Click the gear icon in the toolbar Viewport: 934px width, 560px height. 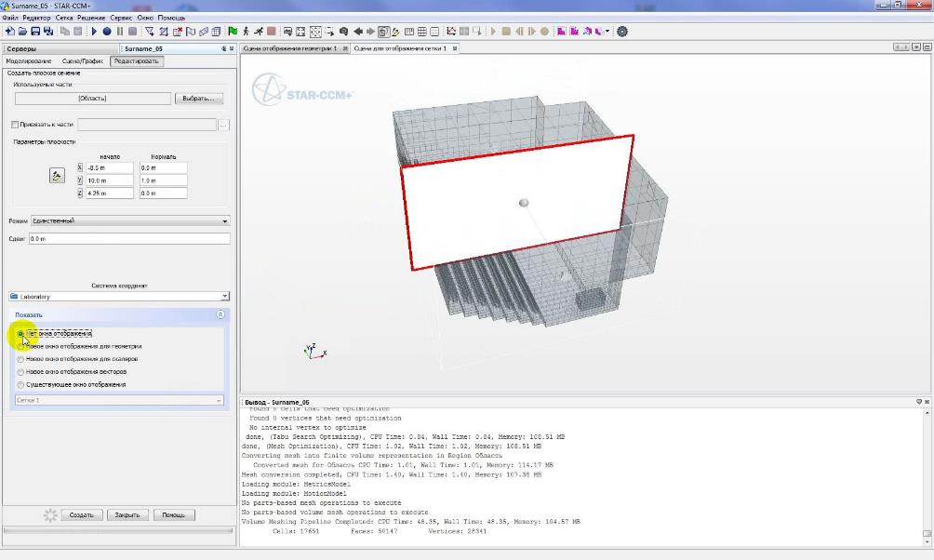tap(622, 31)
